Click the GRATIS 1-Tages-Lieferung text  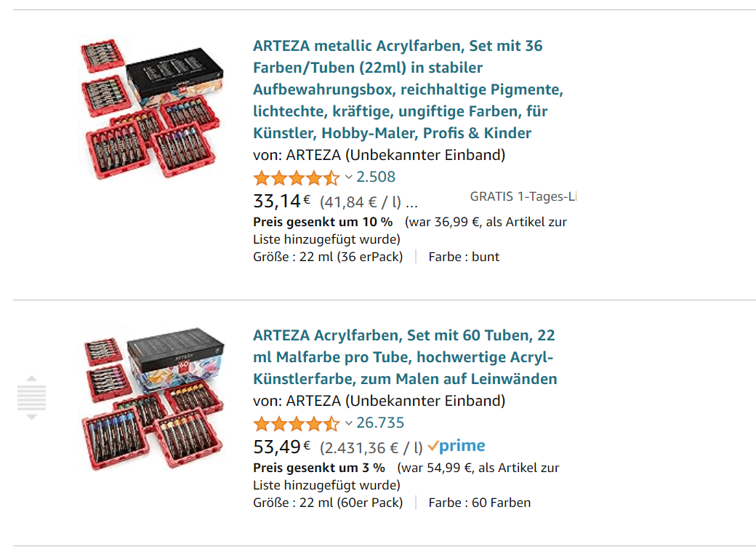point(523,197)
